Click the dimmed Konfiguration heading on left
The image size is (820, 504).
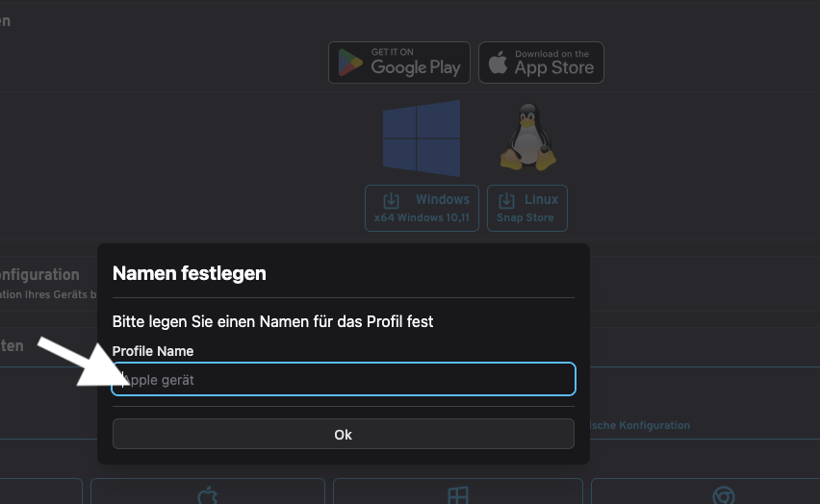point(39,275)
